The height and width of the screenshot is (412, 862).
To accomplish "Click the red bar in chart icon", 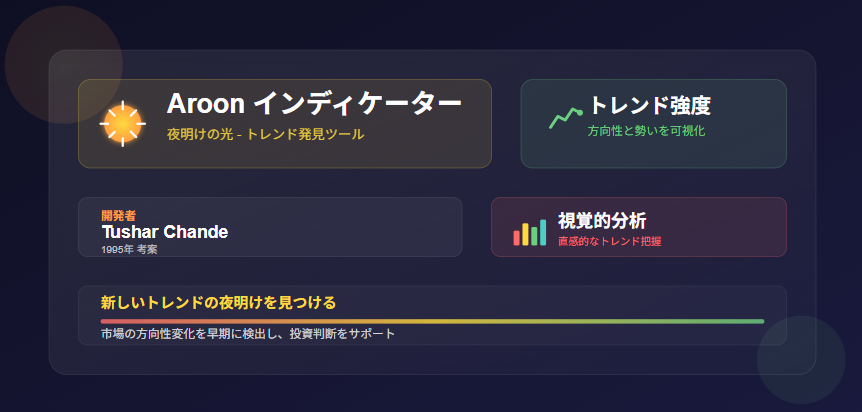I will point(517,238).
